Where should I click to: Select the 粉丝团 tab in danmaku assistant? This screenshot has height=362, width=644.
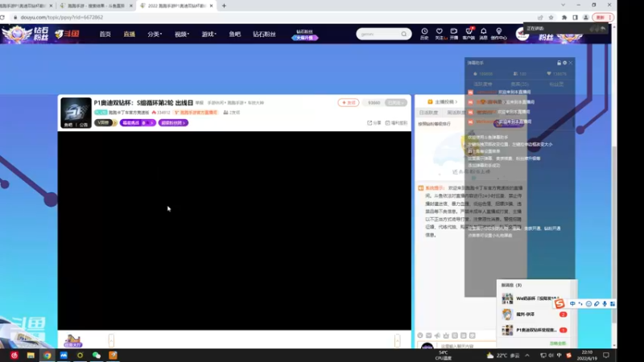click(x=556, y=84)
